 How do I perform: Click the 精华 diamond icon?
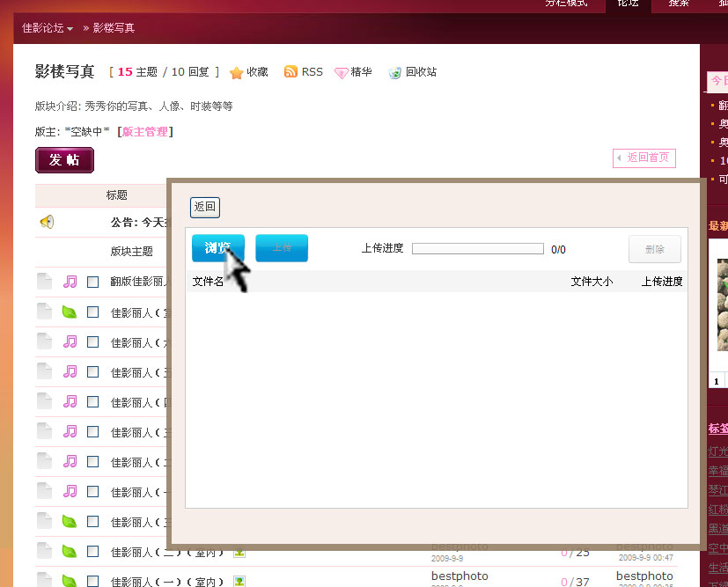click(x=342, y=73)
